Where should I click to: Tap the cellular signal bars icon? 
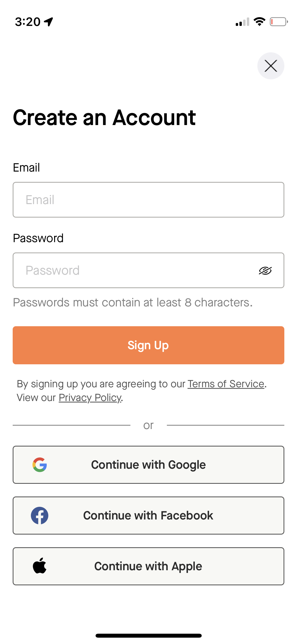click(x=242, y=22)
